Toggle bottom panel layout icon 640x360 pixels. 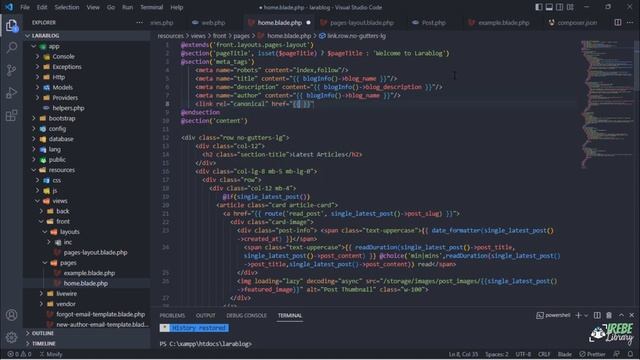[x=549, y=7]
